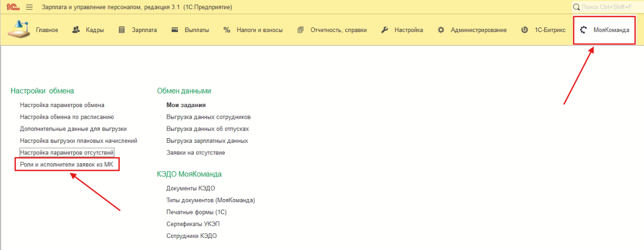Click the 1C logo icon in title bar
Image resolution: width=644 pixels, height=250 pixels.
pos(12,7)
